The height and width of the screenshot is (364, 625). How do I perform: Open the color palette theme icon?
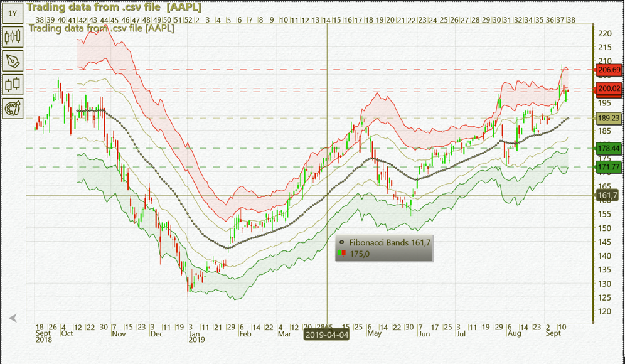[13, 108]
